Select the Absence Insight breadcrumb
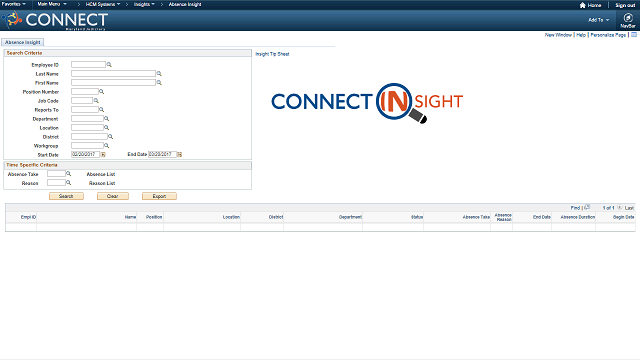The width and height of the screenshot is (640, 360). [x=185, y=4]
